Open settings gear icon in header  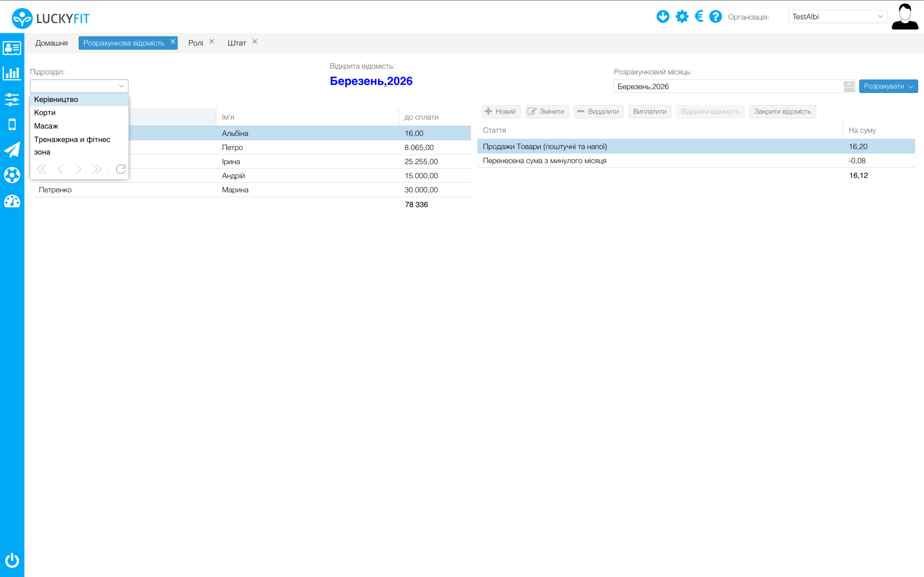tap(682, 17)
